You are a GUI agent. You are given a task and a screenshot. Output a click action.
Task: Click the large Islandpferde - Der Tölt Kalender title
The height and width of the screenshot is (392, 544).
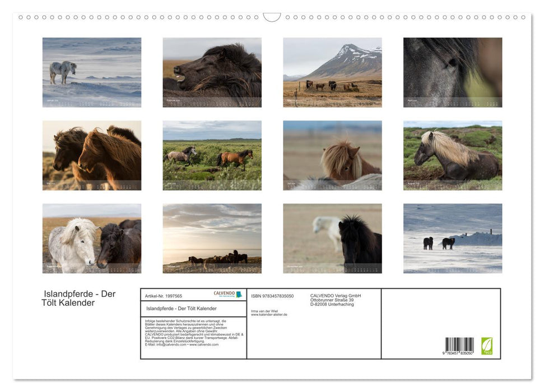point(78,298)
